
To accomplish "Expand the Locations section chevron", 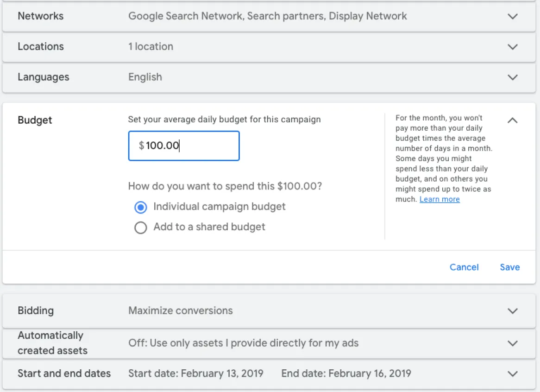I will [513, 46].
